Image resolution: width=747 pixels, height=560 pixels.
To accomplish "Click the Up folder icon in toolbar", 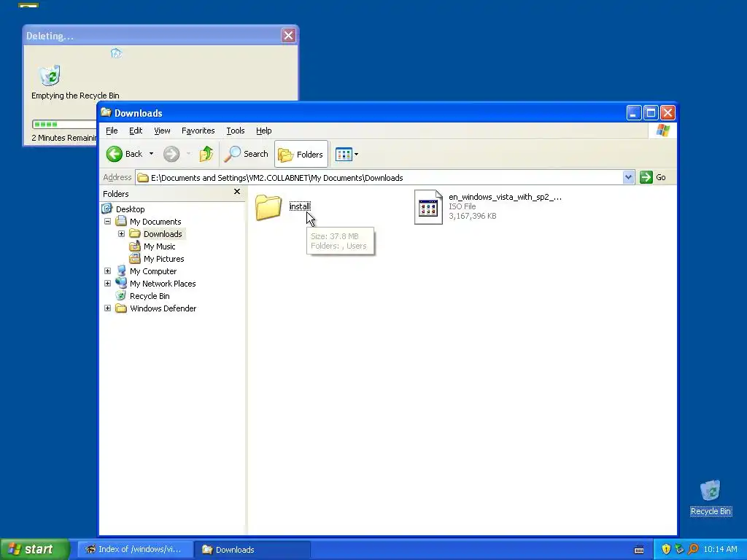I will [x=206, y=154].
